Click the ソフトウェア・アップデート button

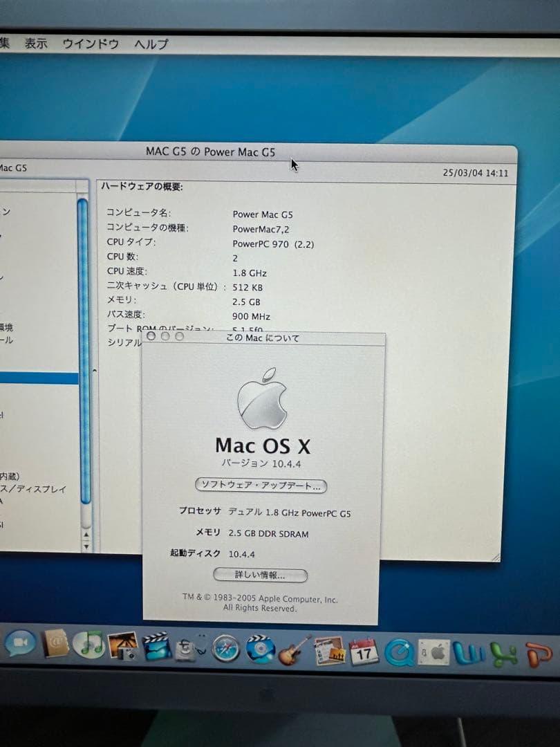262,486
